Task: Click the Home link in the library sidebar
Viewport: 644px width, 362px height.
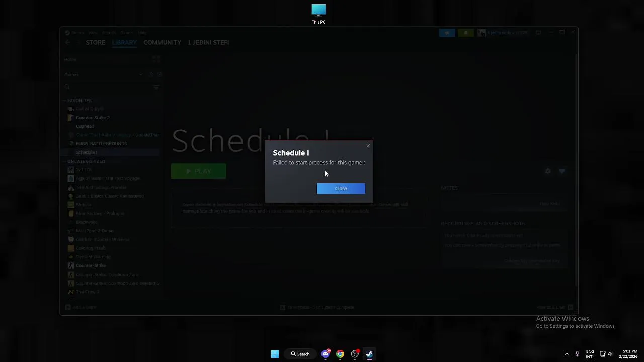Action: coord(70,59)
